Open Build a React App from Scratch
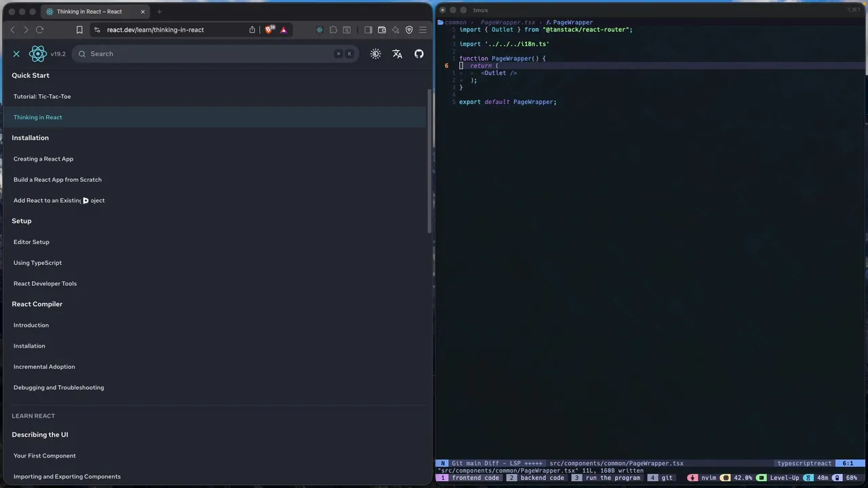The height and width of the screenshot is (488, 868). [x=58, y=180]
